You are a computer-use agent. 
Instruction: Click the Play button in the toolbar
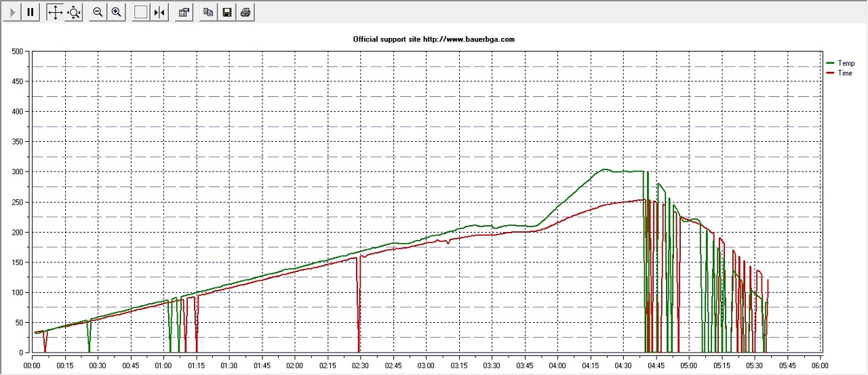pos(12,12)
